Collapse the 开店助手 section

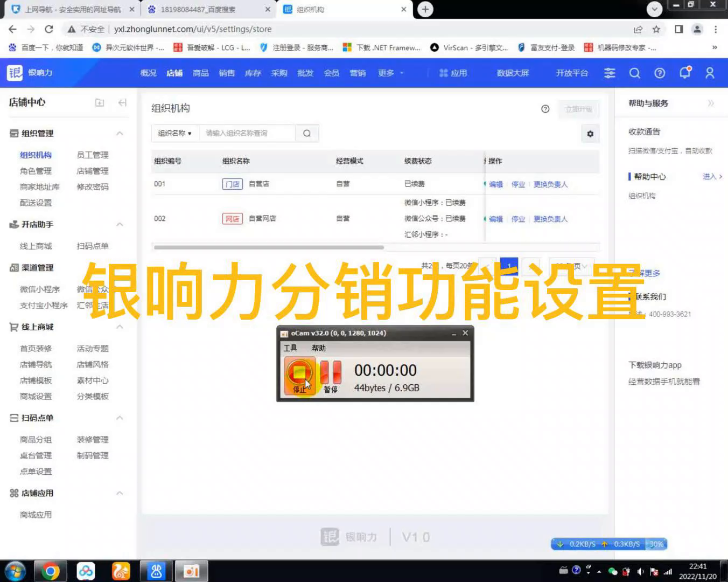click(x=120, y=224)
